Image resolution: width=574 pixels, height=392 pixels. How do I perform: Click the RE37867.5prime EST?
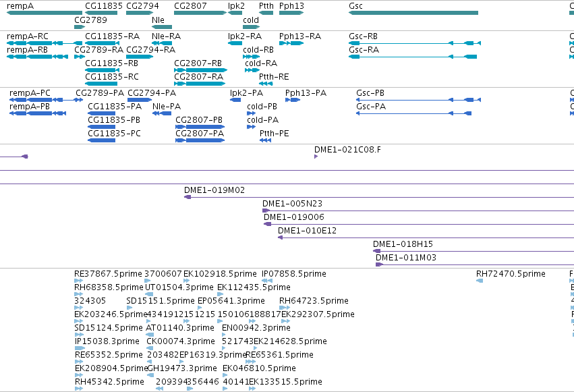point(78,281)
